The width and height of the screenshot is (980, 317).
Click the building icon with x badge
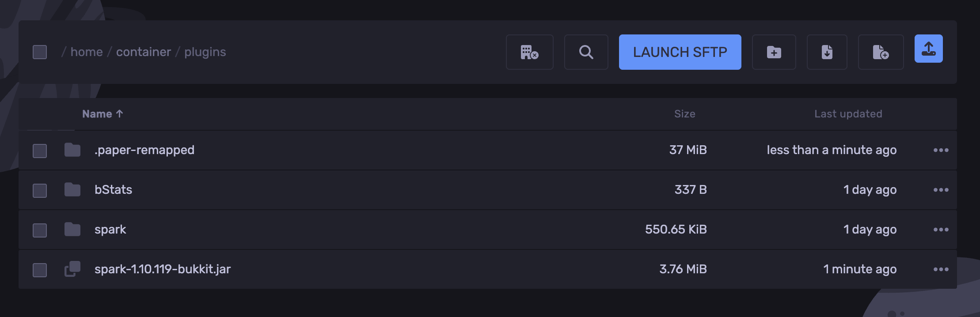[529, 52]
